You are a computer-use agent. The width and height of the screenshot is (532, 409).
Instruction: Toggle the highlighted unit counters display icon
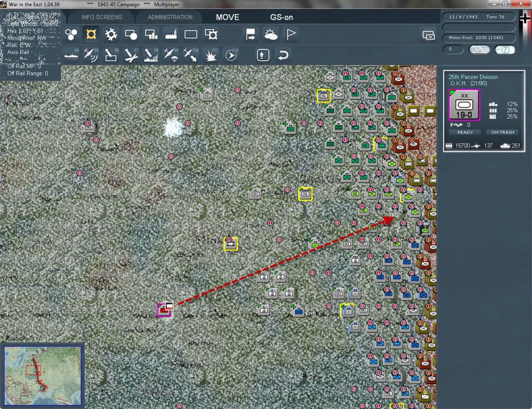(x=91, y=34)
